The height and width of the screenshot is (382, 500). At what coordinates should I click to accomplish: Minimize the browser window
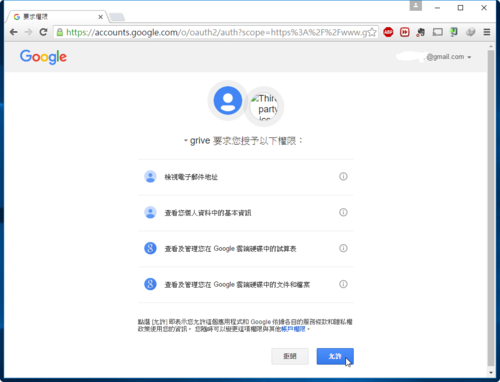tap(437, 8)
